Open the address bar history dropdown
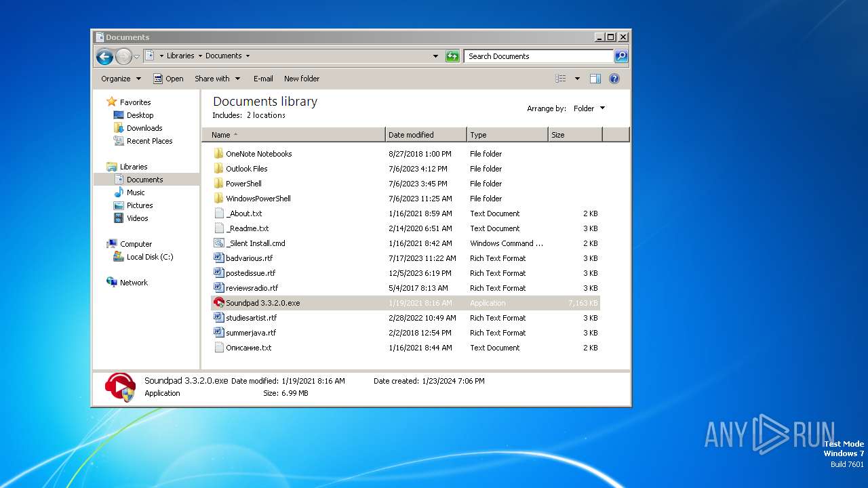 point(435,56)
